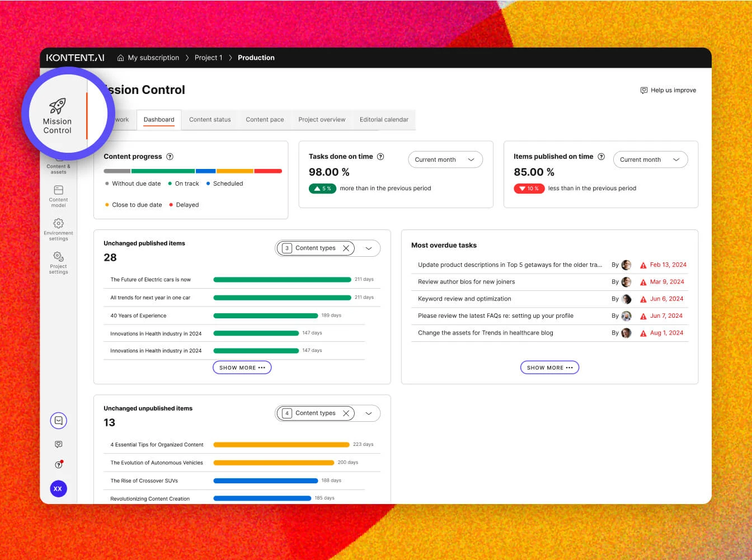Remove Content types filter in Unchanged unpublished items
This screenshot has width=752, height=560.
346,413
